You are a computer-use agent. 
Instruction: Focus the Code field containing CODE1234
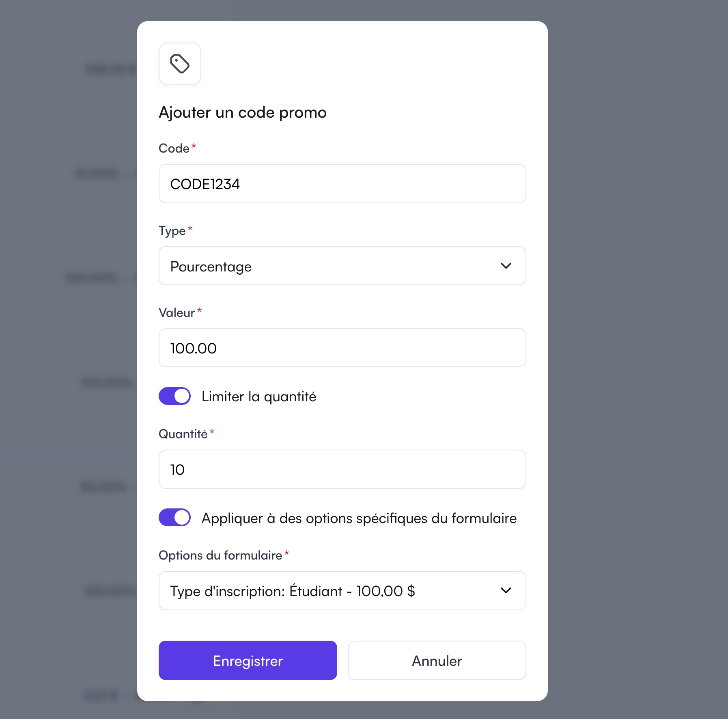(342, 184)
